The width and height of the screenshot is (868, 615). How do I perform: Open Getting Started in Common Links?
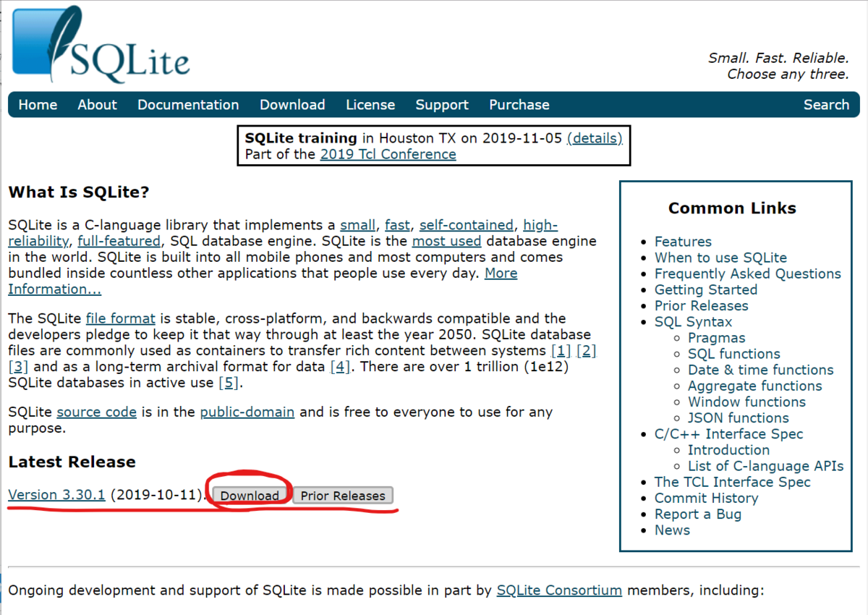click(706, 289)
